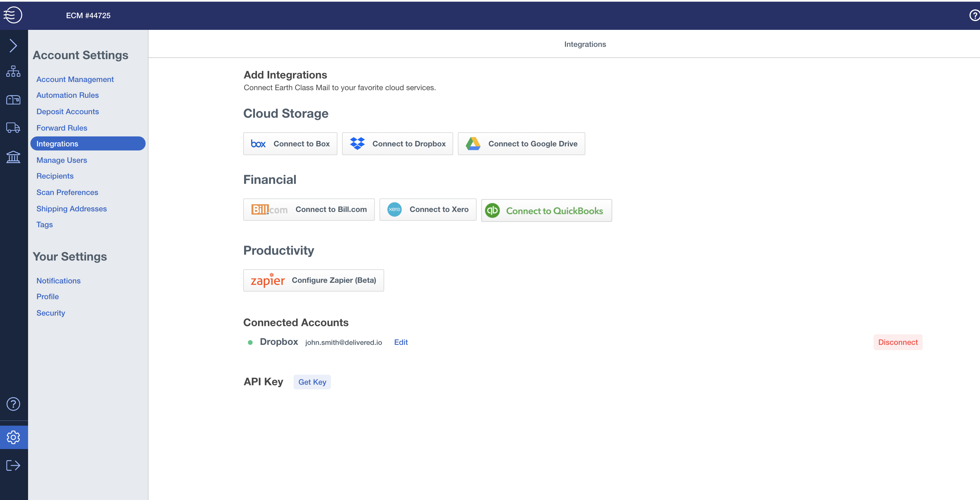Connect to Google Drive
This screenshot has height=500, width=980.
[x=521, y=143]
